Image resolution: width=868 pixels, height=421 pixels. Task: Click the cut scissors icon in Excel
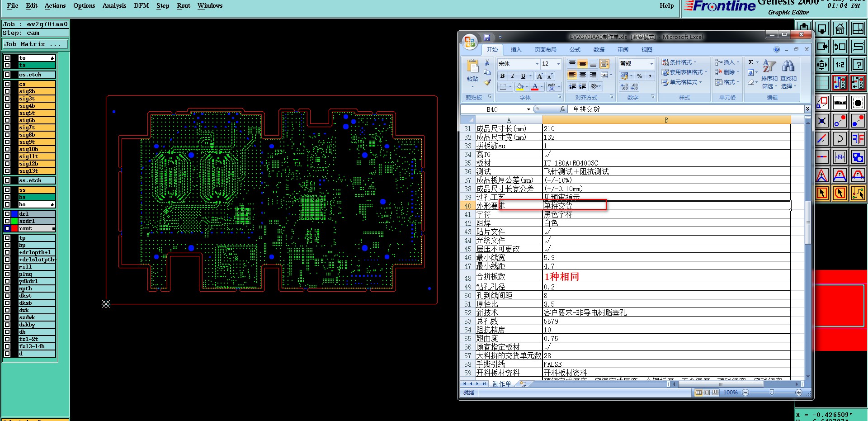487,63
